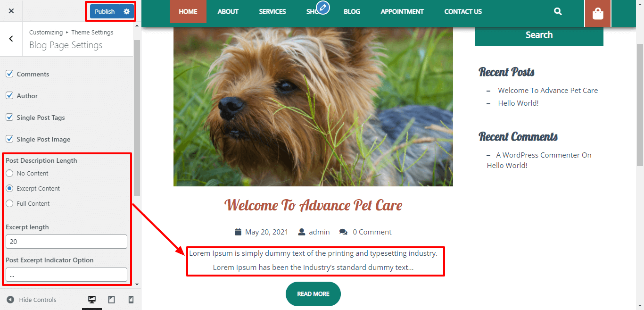Click the Publish button
The width and height of the screenshot is (644, 310).
[105, 11]
